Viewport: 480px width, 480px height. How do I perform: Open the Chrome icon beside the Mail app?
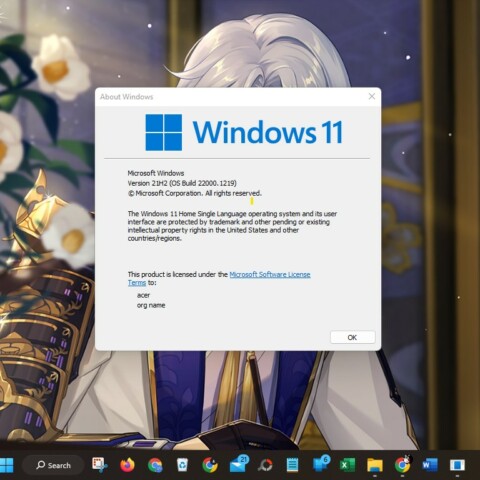tap(210, 465)
